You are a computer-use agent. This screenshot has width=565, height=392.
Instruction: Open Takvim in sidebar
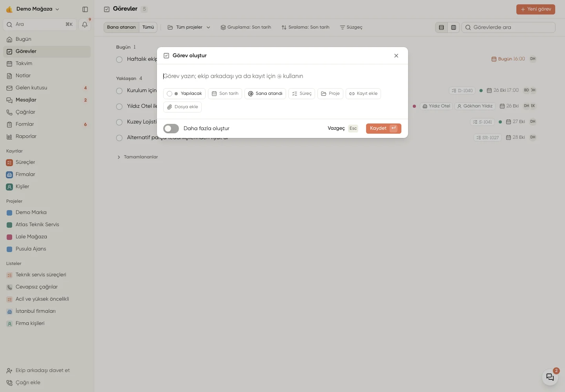pos(47,64)
